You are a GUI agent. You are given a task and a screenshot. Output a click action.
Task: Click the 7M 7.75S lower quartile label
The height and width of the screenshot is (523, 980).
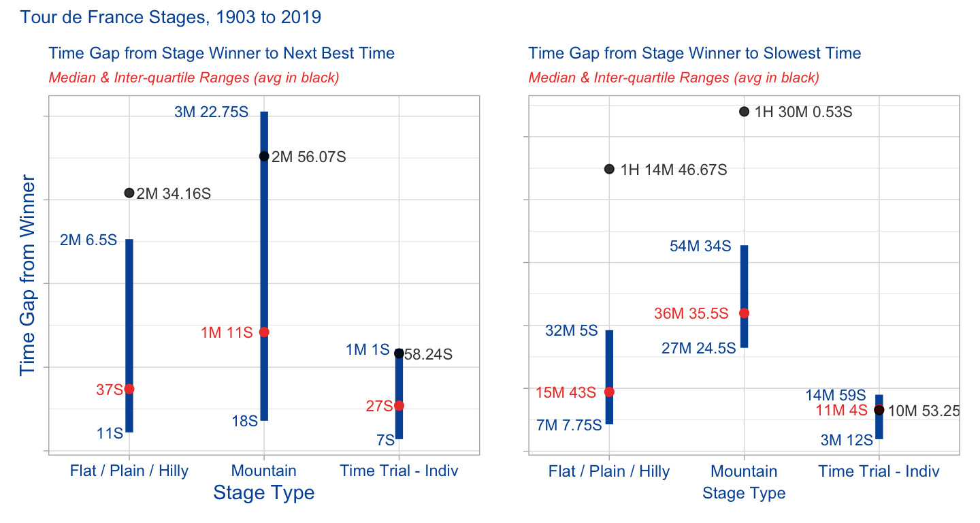pyautogui.click(x=569, y=426)
